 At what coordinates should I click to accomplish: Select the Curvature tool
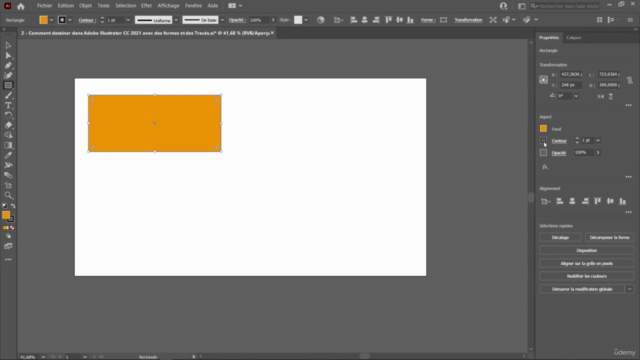(x=8, y=75)
